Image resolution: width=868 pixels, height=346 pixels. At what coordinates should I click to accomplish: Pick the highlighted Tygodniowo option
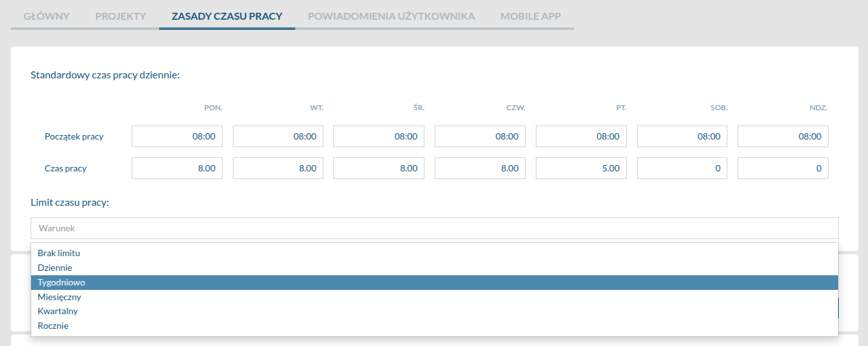[x=434, y=282]
